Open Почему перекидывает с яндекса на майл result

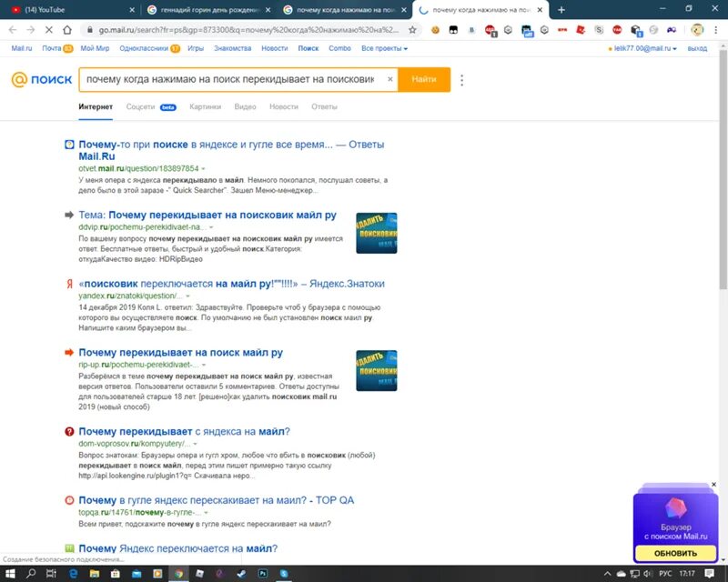[x=184, y=431]
